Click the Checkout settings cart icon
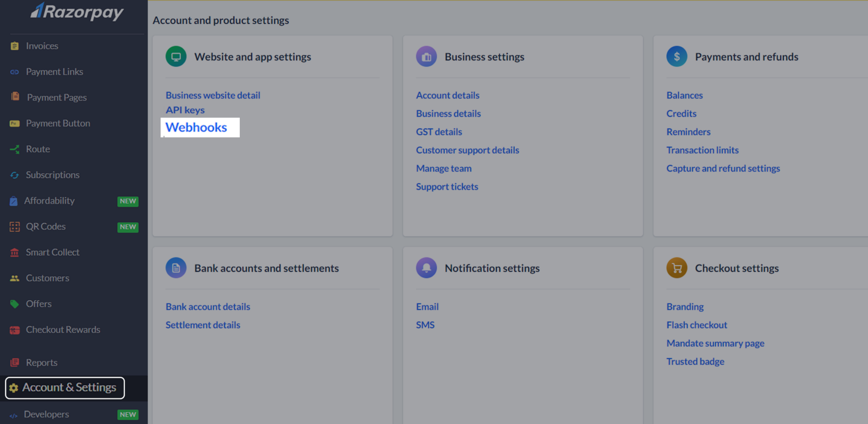Screen dimensions: 868x424 (x=677, y=268)
